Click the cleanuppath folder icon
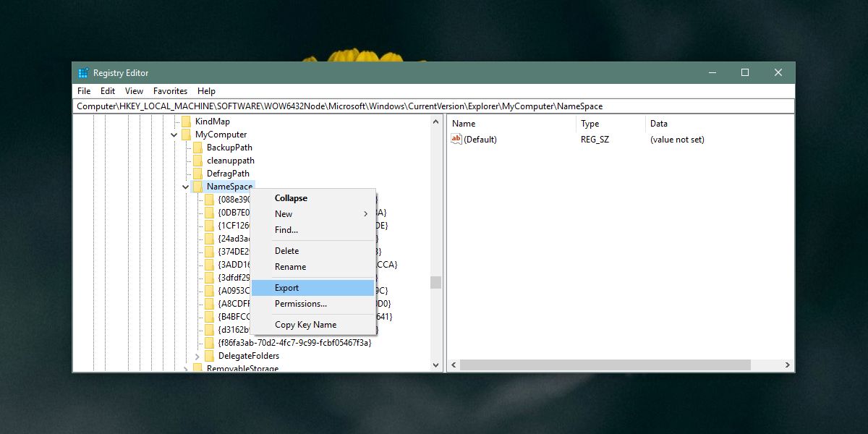The width and height of the screenshot is (868, 434). point(198,161)
